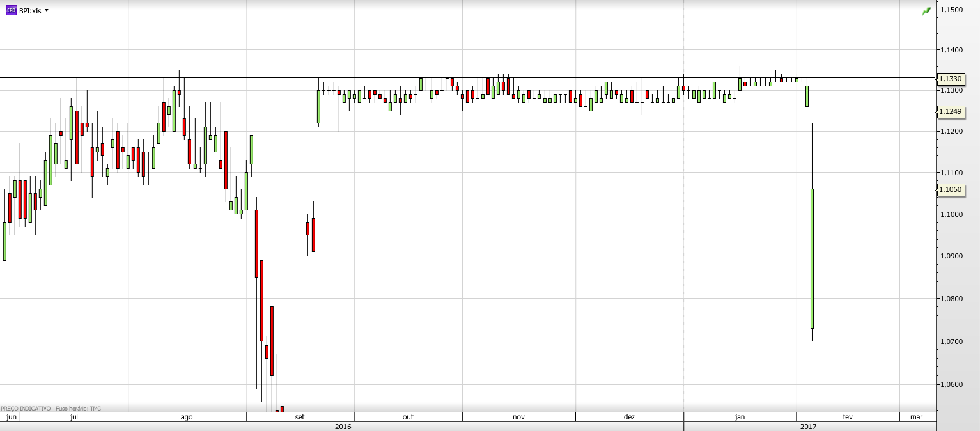The width and height of the screenshot is (980, 431).
Task: Click the 'set' month label
Action: [x=300, y=417]
